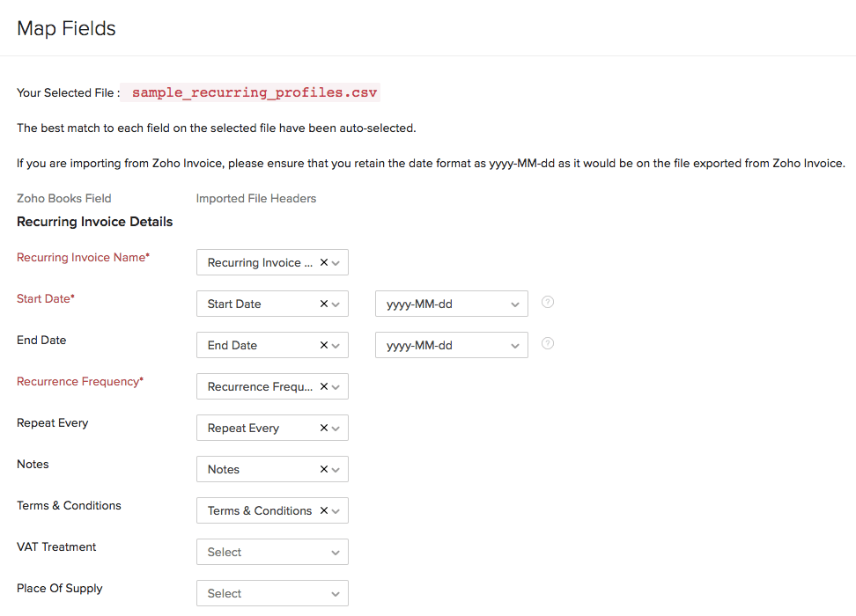Expand the Recurrence Frequency header dropdown
This screenshot has height=616, width=856.
(x=336, y=386)
